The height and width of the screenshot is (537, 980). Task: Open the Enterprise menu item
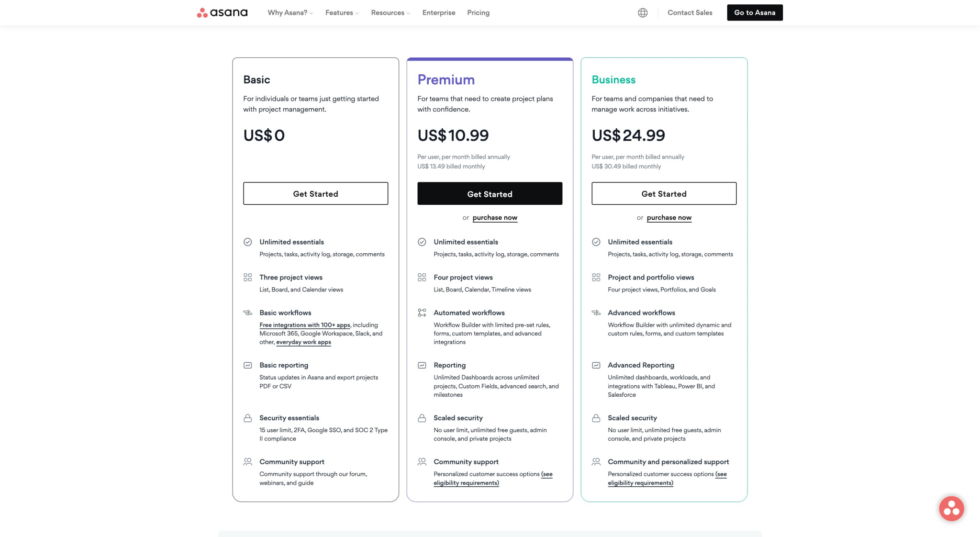pyautogui.click(x=439, y=13)
